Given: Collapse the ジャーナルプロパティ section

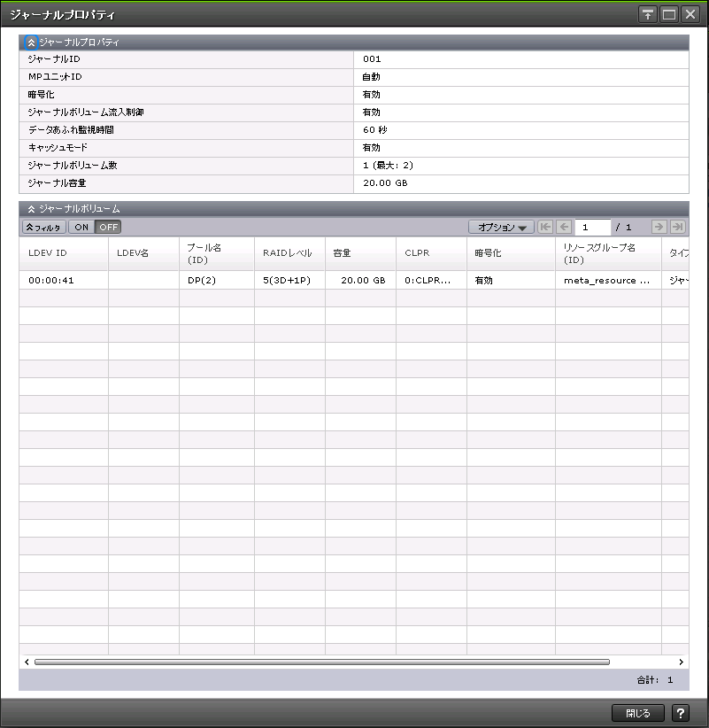Looking at the screenshot, I should pyautogui.click(x=32, y=42).
